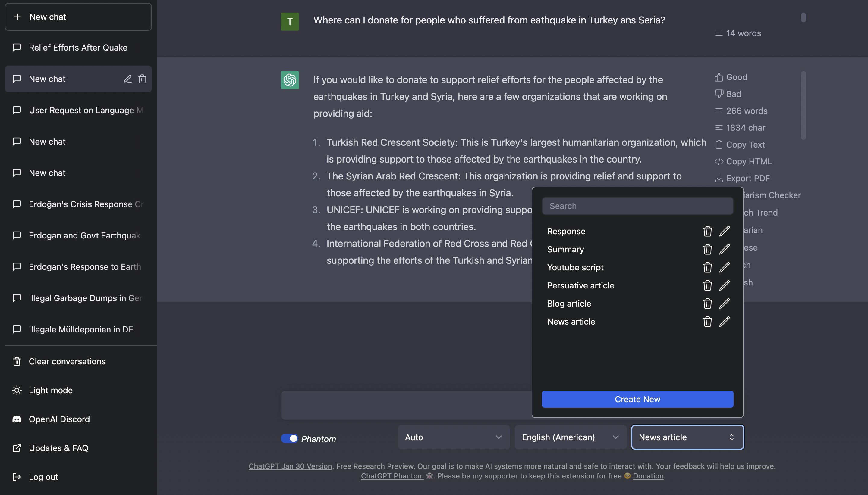Edit the Youtube script template
Image resolution: width=868 pixels, height=495 pixels.
pos(725,267)
